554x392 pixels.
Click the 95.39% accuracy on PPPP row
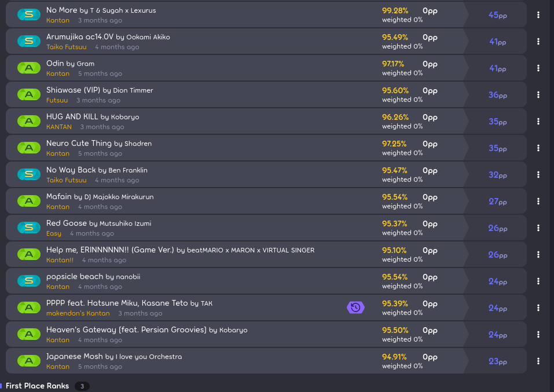(x=395, y=303)
